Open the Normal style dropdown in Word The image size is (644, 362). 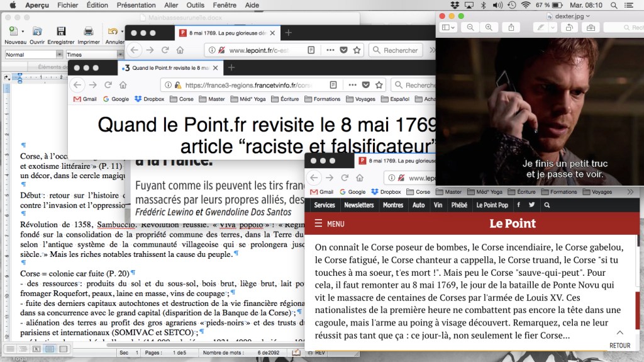click(60, 55)
